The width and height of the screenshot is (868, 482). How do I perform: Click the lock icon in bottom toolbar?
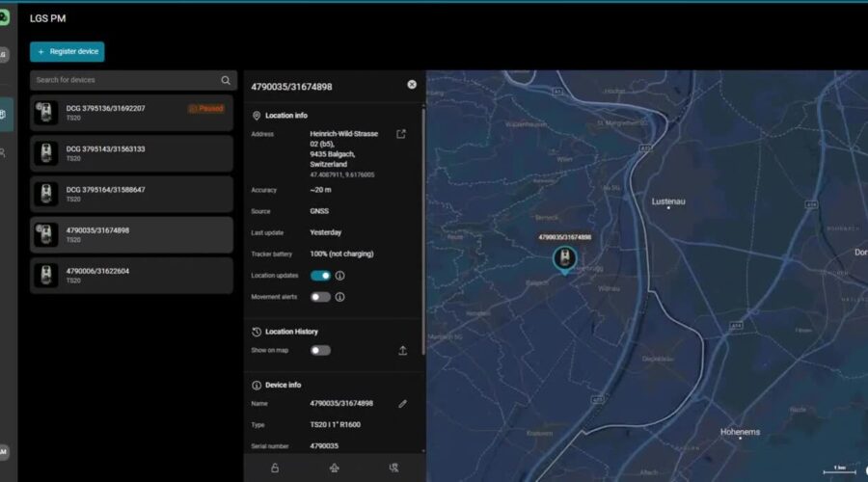(x=275, y=468)
